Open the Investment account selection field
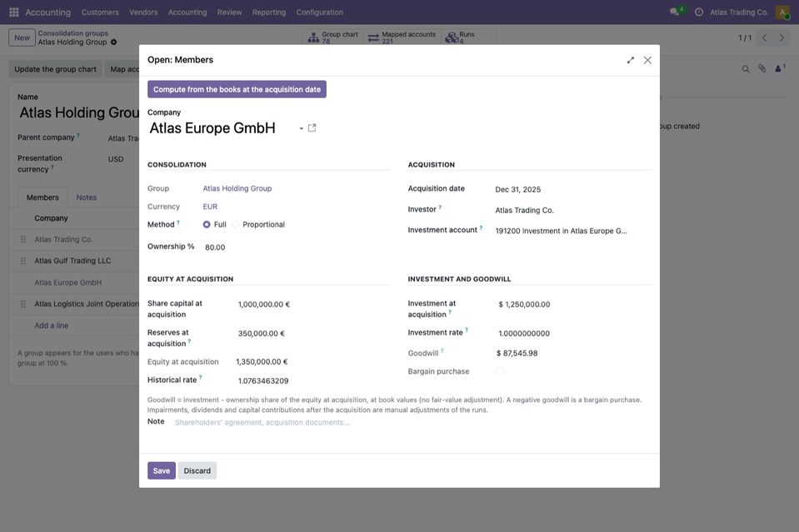The image size is (799, 532). 572,231
